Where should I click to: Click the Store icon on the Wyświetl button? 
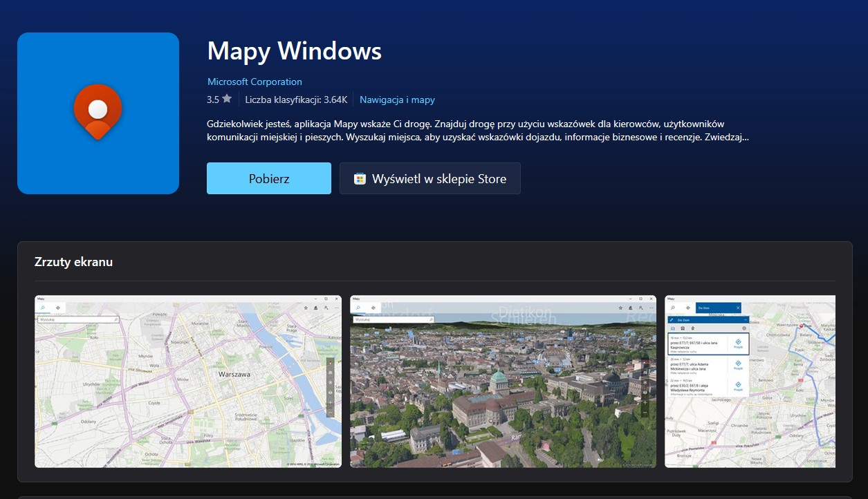tap(359, 178)
